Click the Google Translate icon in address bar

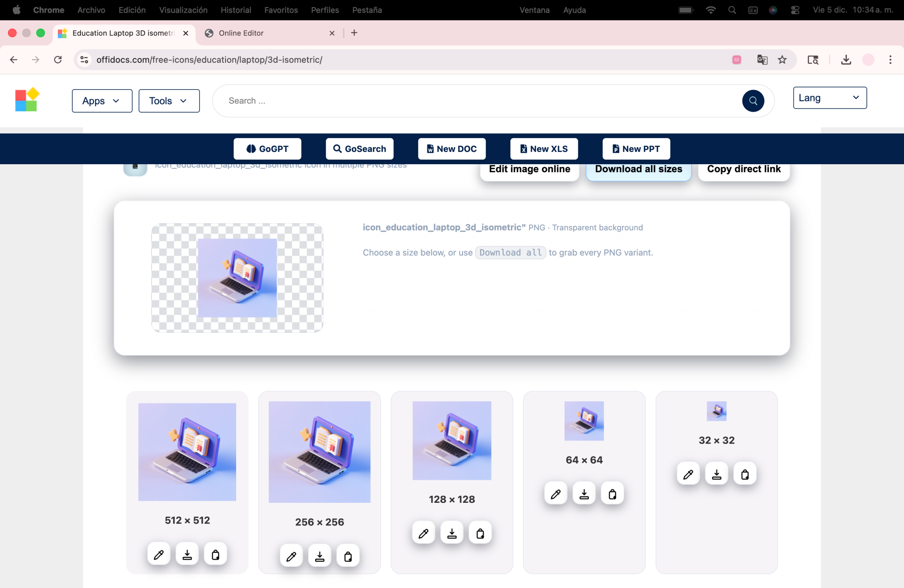[762, 60]
